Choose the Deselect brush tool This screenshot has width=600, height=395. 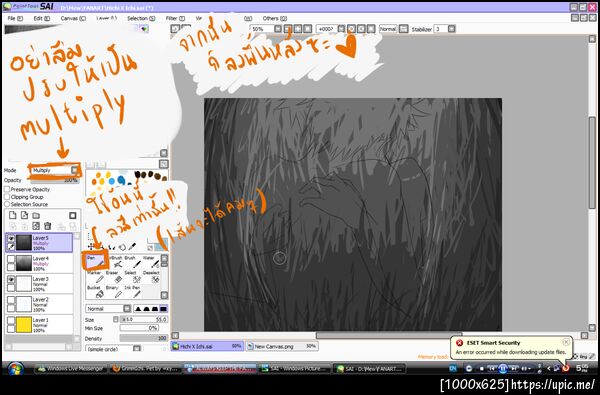pos(151,276)
